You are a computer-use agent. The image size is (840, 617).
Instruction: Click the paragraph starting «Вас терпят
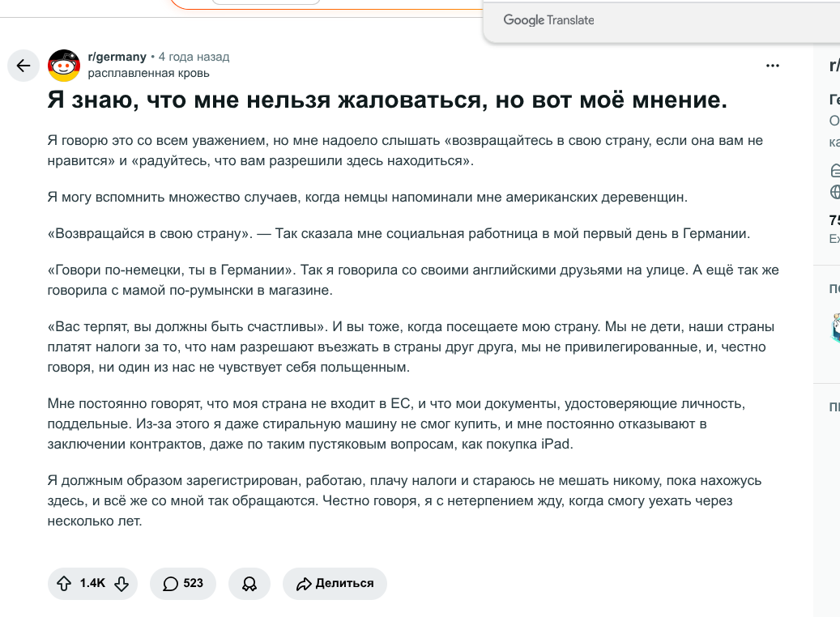pos(411,347)
